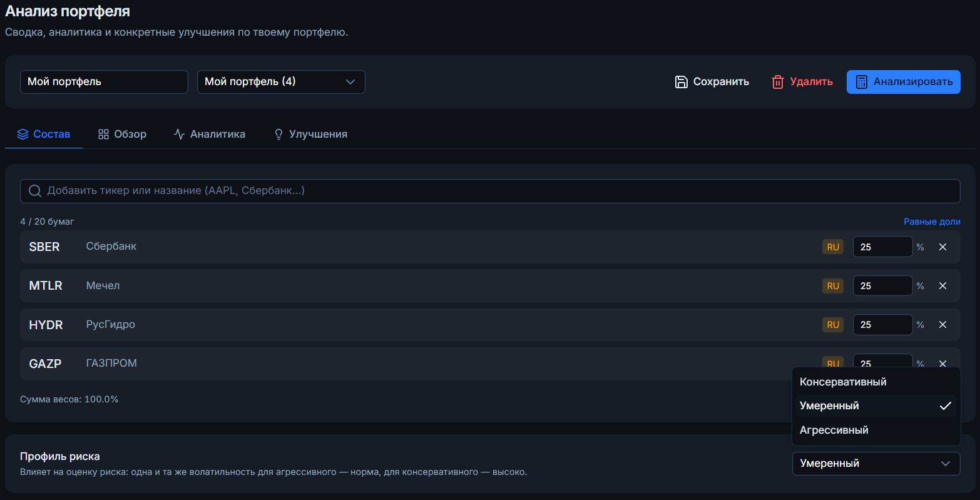Select Консервативный risk option
This screenshot has width=980, height=500.
(x=876, y=382)
